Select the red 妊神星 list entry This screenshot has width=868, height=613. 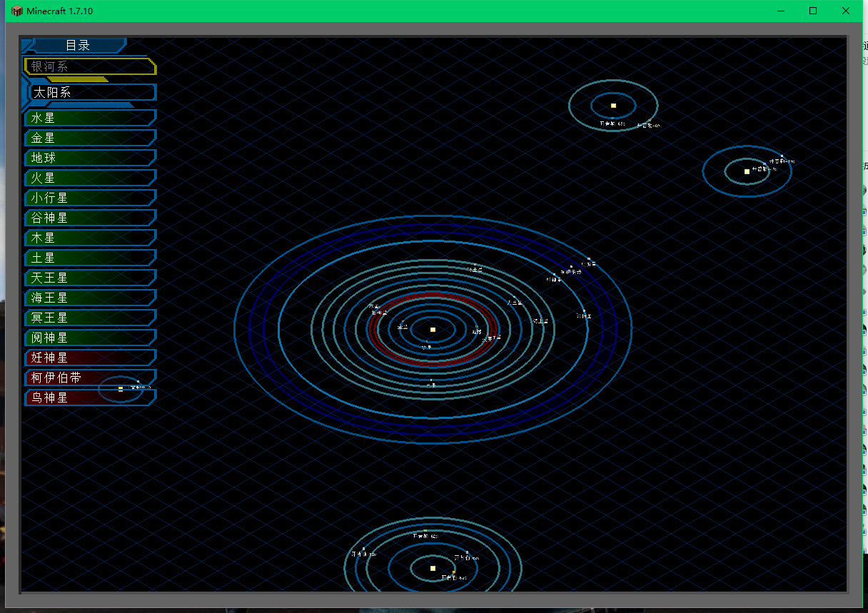coord(89,358)
